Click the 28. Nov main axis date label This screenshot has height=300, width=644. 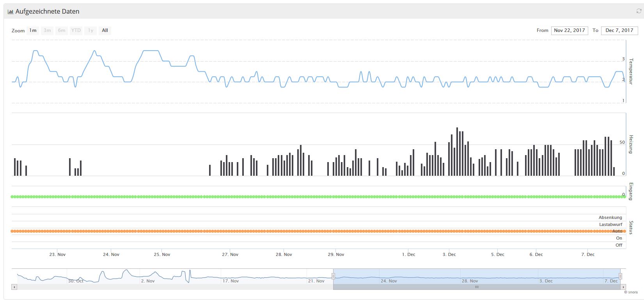pos(284,254)
